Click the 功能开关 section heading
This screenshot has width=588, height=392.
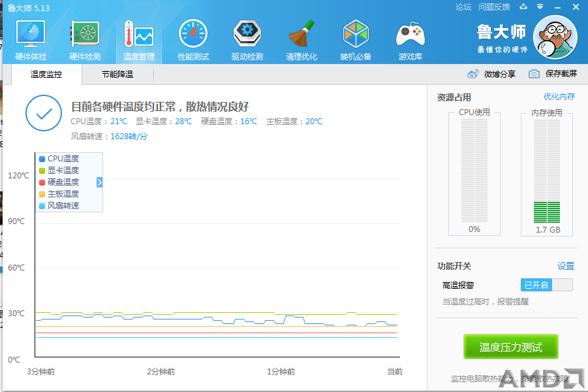point(454,266)
